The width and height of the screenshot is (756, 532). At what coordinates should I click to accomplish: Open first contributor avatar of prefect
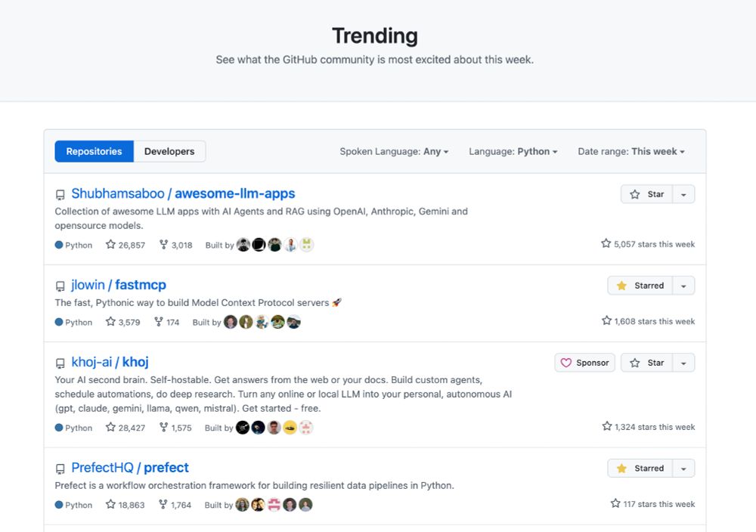242,505
